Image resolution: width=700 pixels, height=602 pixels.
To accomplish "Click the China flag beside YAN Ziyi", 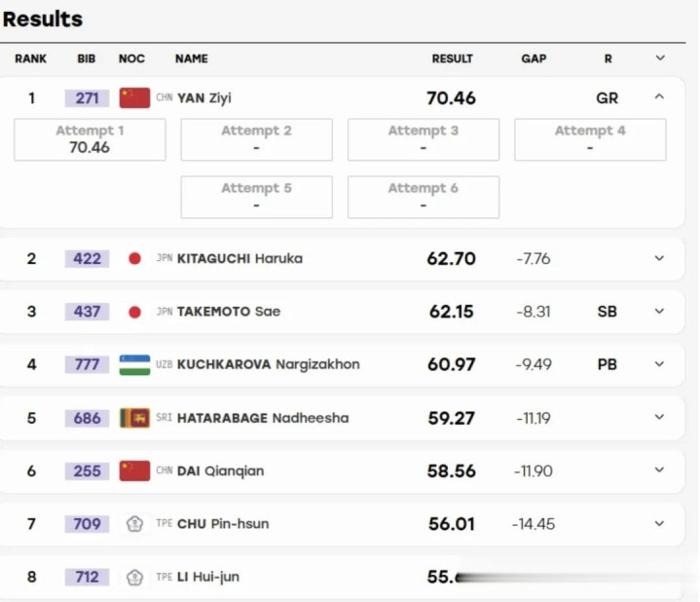I will (134, 97).
